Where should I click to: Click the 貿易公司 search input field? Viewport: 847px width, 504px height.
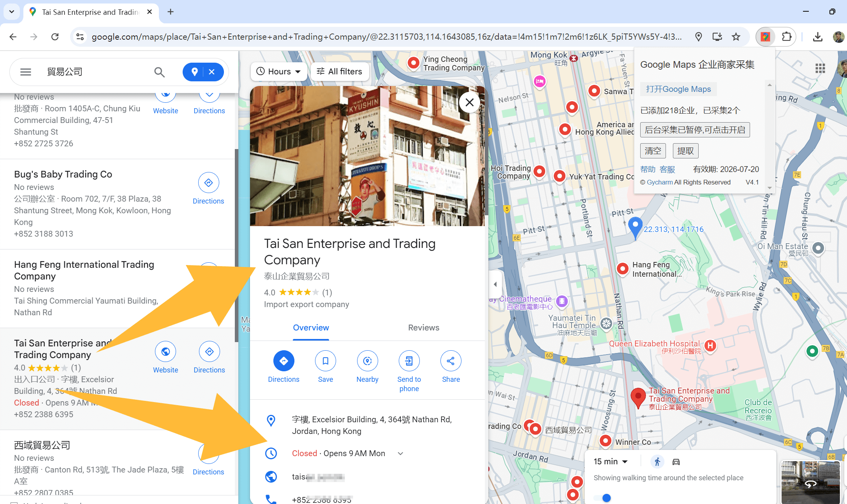95,72
